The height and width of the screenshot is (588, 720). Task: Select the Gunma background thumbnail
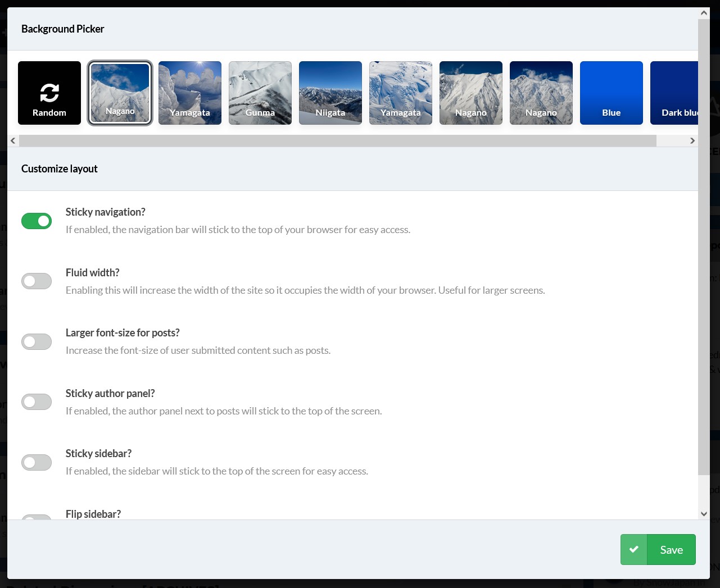pyautogui.click(x=260, y=93)
